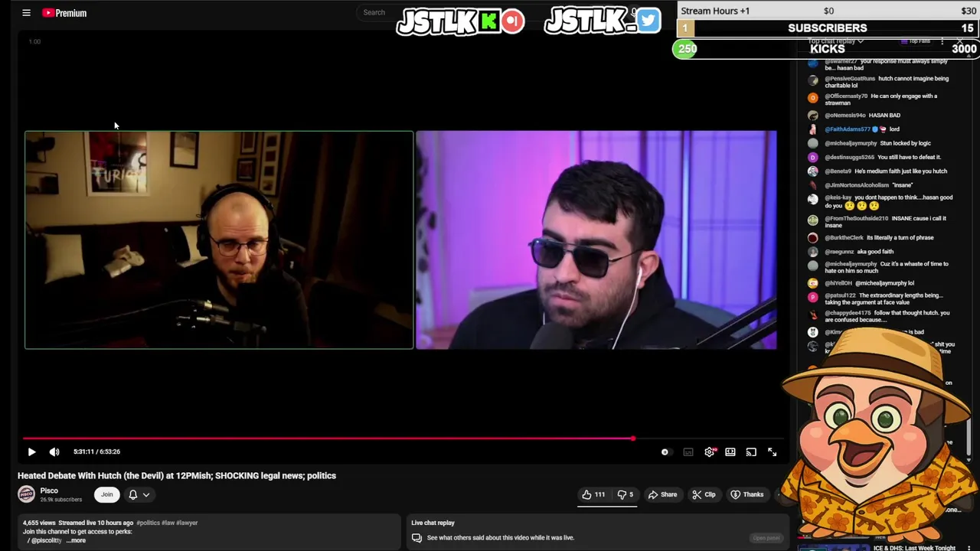
Task: Open the YouTube hamburger guide menu
Action: pos(26,13)
